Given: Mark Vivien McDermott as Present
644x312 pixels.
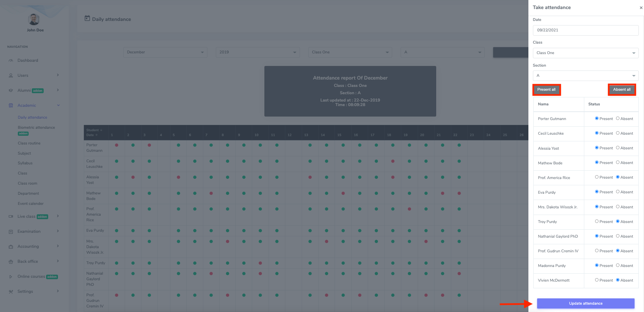Looking at the screenshot, I should click(597, 280).
